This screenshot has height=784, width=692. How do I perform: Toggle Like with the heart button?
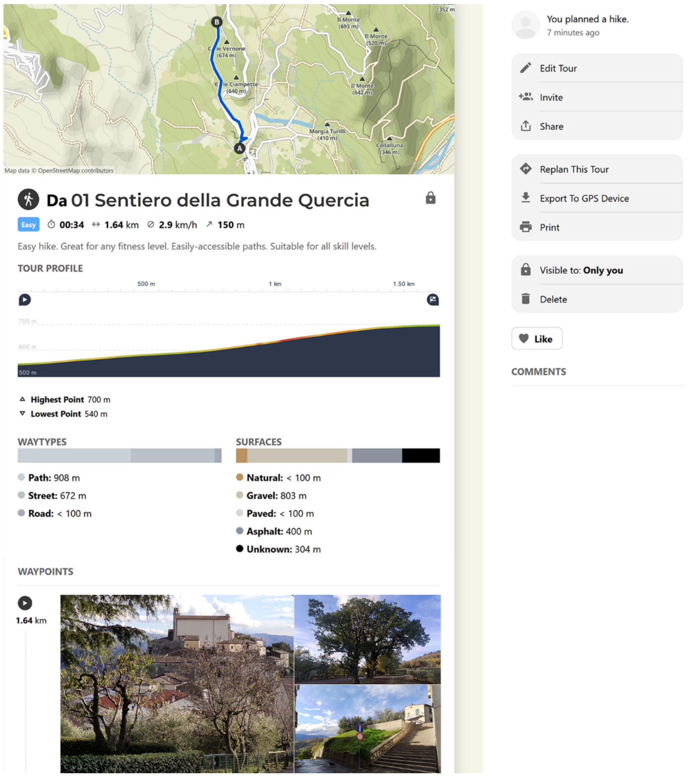coord(537,339)
